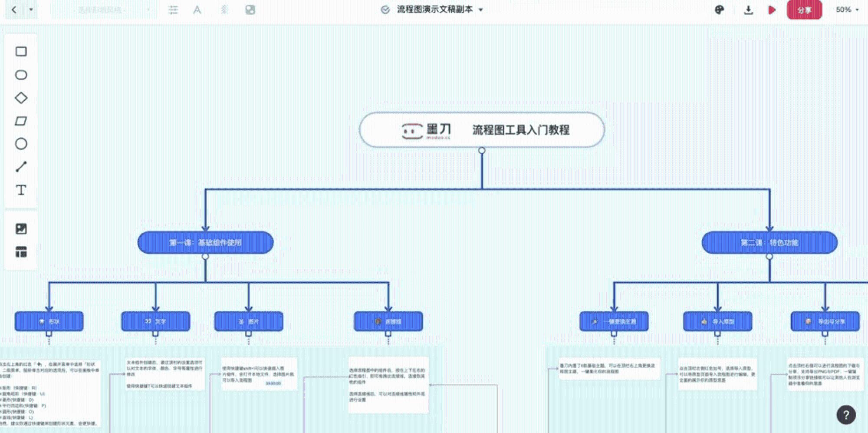Select the 文字 blue node
This screenshot has width=868, height=433.
pos(155,321)
